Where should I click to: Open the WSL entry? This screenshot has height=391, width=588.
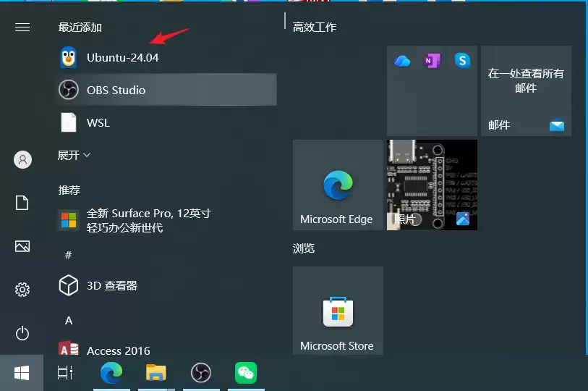98,123
